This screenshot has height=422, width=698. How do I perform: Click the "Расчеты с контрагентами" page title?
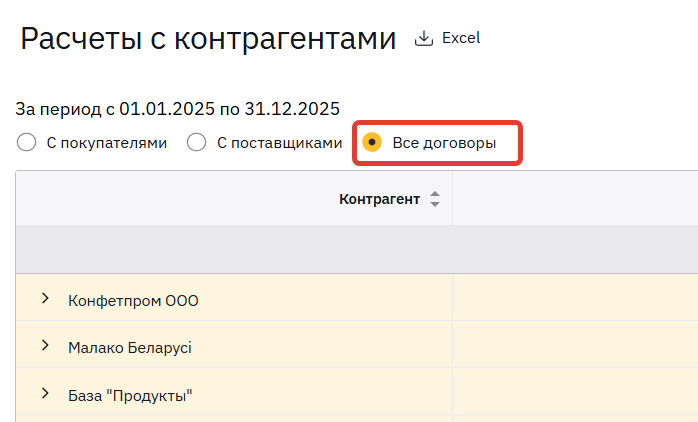(x=208, y=39)
